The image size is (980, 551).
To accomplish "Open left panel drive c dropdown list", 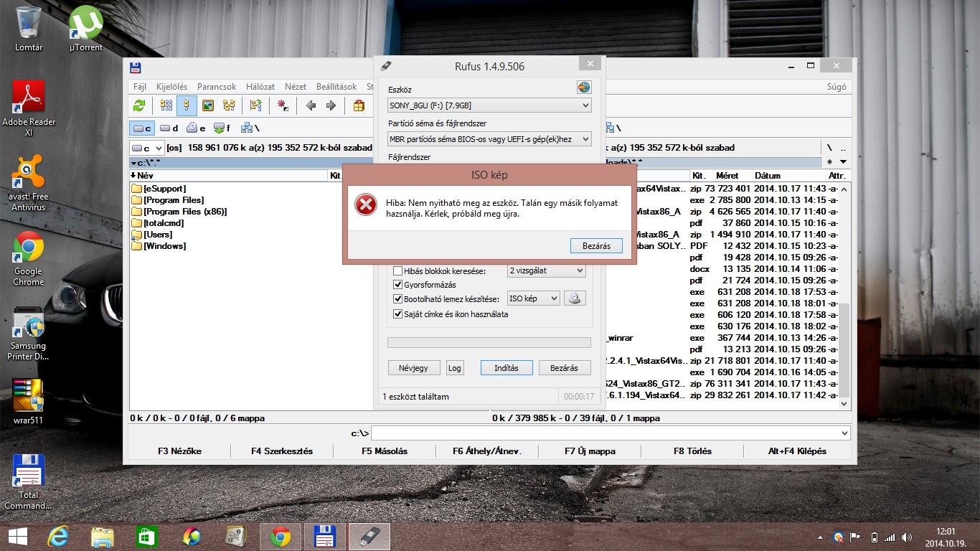I will pos(147,148).
